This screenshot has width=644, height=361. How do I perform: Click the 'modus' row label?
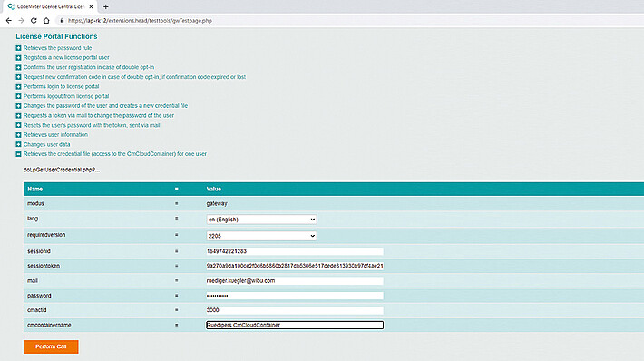[x=35, y=203]
